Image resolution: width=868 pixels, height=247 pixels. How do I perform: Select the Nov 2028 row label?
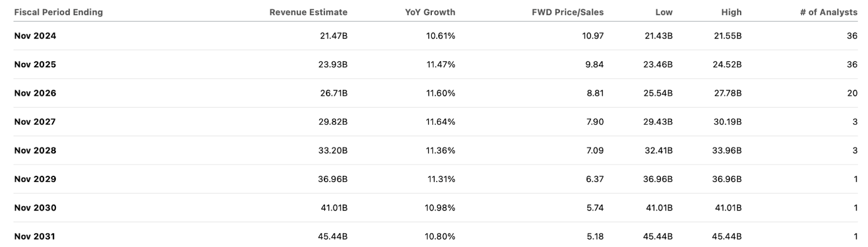(x=35, y=150)
